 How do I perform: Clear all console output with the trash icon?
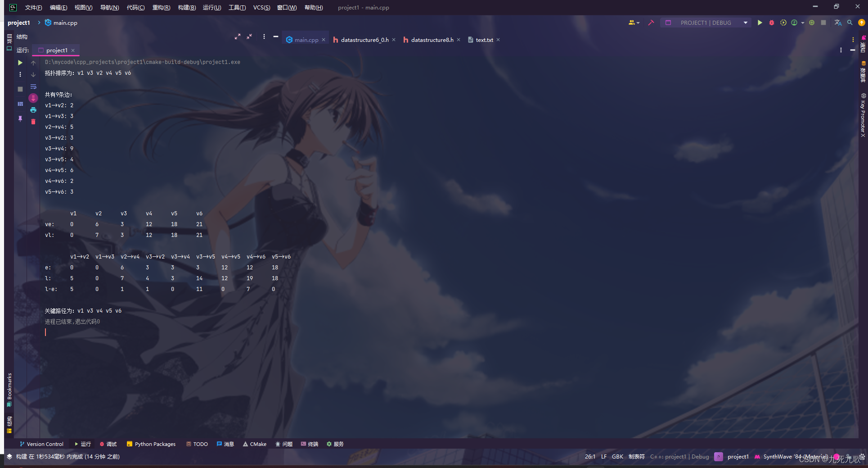(x=33, y=122)
